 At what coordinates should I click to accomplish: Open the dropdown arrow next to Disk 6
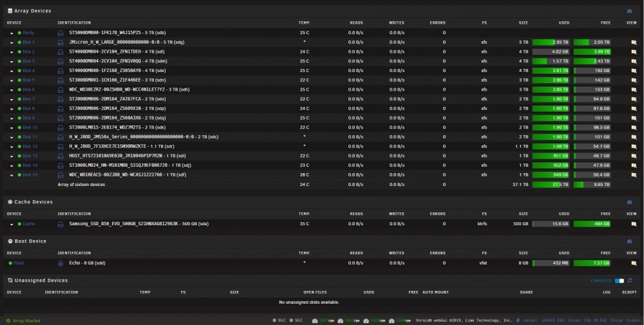click(x=12, y=90)
